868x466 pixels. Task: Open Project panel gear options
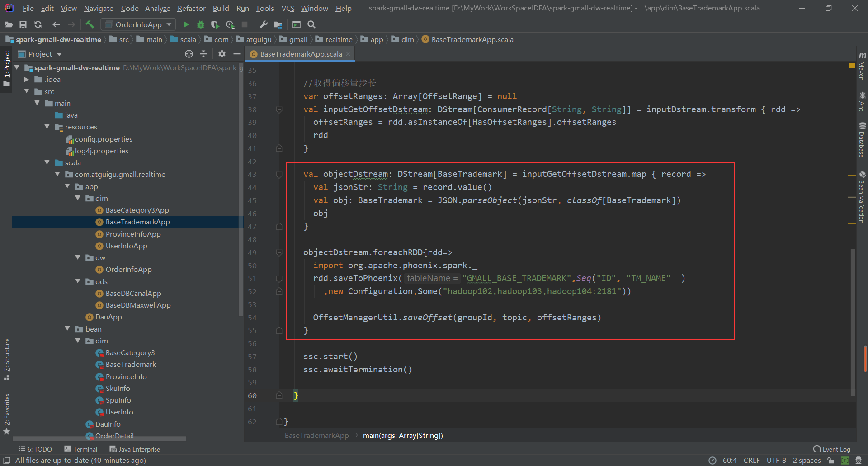(x=222, y=54)
